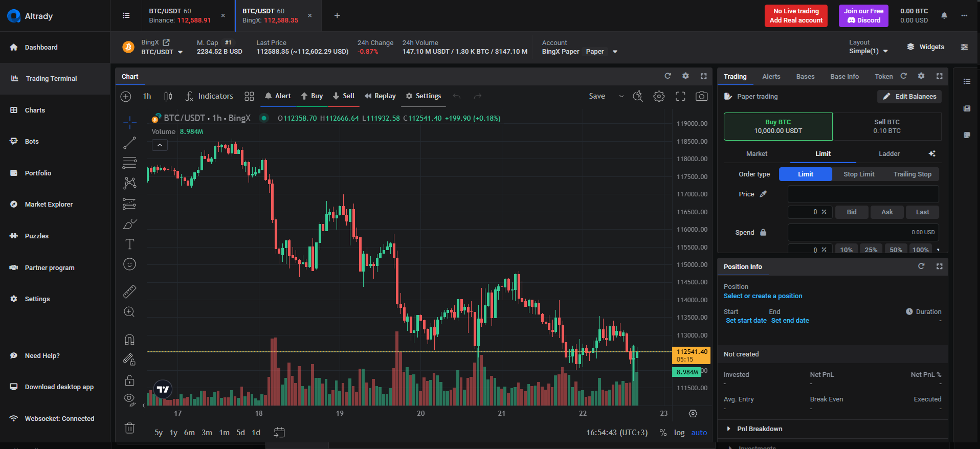Expand the Pnl Breakdown section
Viewport: 980px width, 449px height.
point(754,429)
